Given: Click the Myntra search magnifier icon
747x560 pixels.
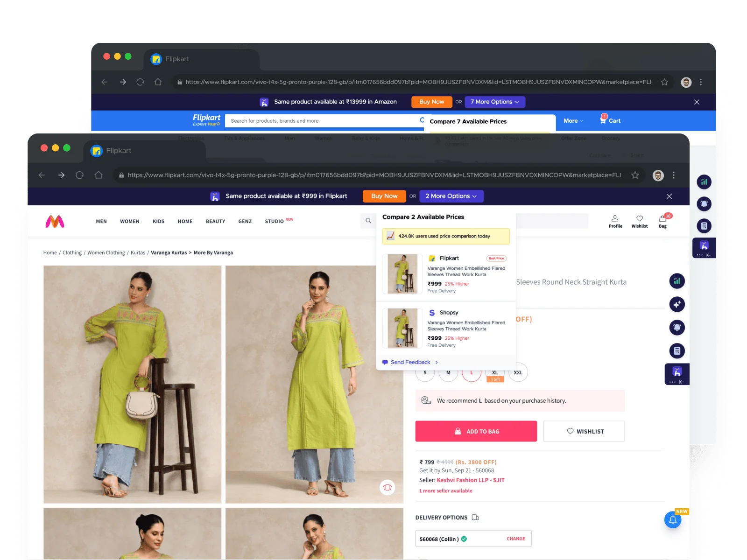Looking at the screenshot, I should pyautogui.click(x=368, y=221).
